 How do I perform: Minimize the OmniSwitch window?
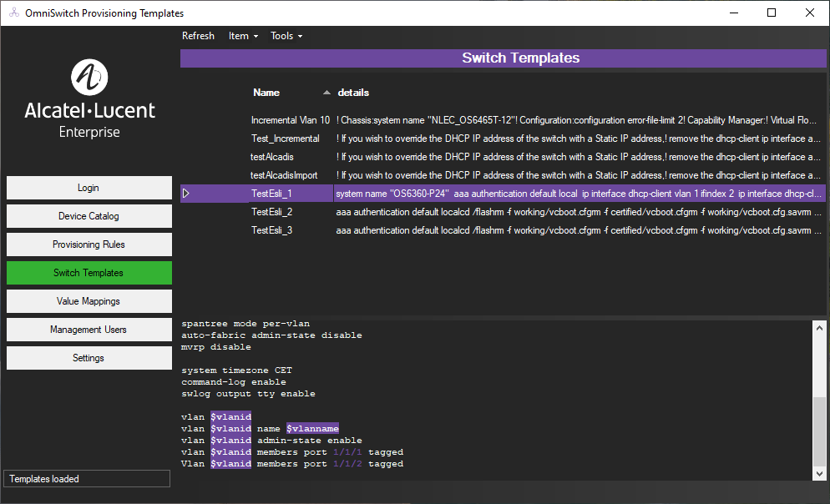[734, 13]
